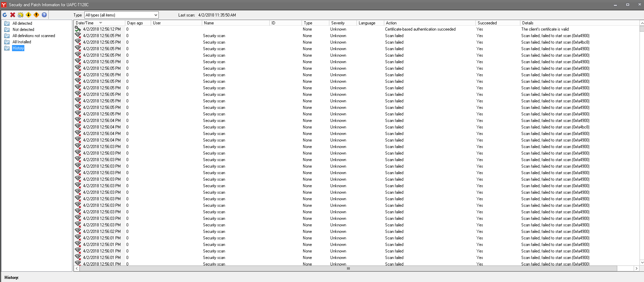
Task: Click the red X delete toolbar icon
Action: pos(13,15)
